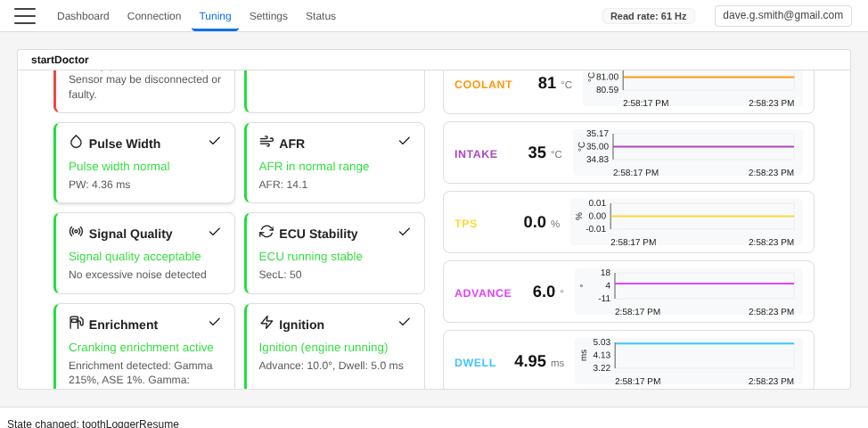Click the ECU Stability refresh icon
868x428 pixels.
point(266,232)
